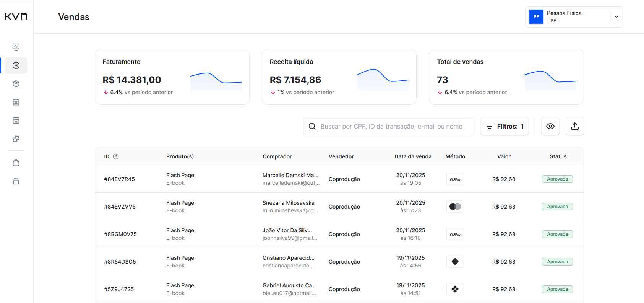The image size is (644, 303).
Task: Click the Valor column header
Action: pos(504,156)
